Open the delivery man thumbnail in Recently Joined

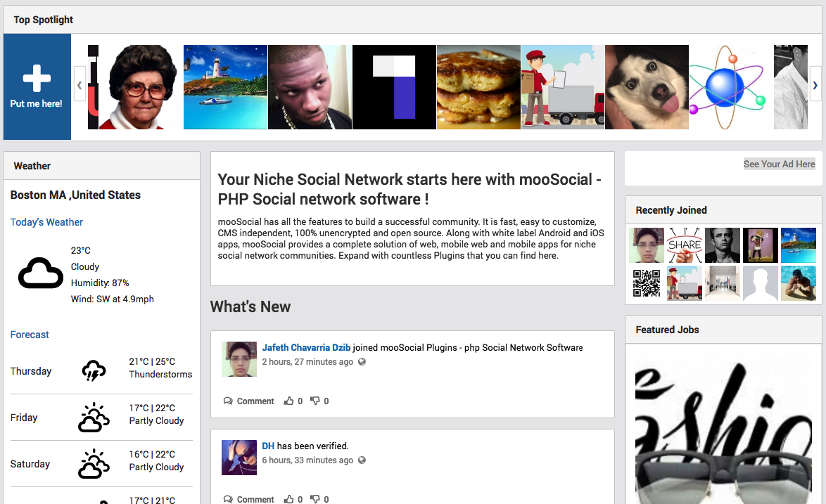click(685, 283)
